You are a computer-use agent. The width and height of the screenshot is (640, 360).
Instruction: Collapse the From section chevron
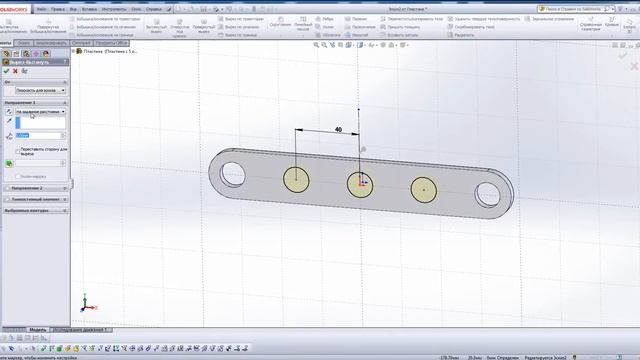tap(65, 82)
